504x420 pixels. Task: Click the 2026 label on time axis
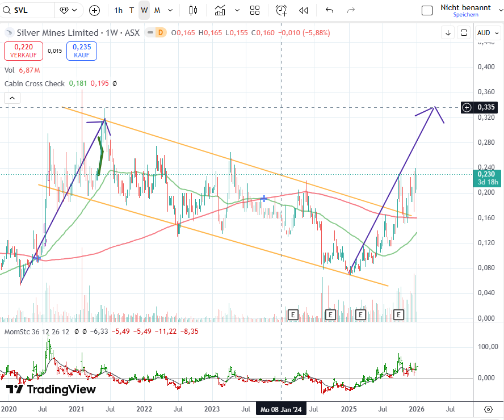point(416,409)
